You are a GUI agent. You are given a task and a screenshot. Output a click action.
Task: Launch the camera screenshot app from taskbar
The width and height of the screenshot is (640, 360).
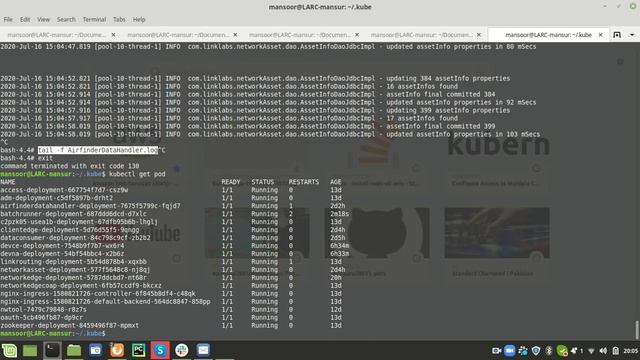pos(96,350)
